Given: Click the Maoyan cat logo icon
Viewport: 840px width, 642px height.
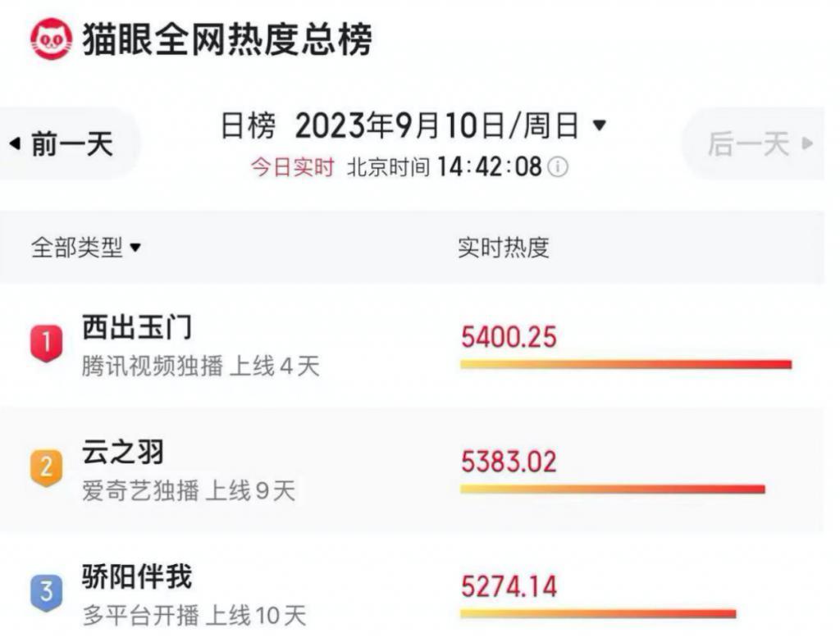Looking at the screenshot, I should (x=52, y=39).
